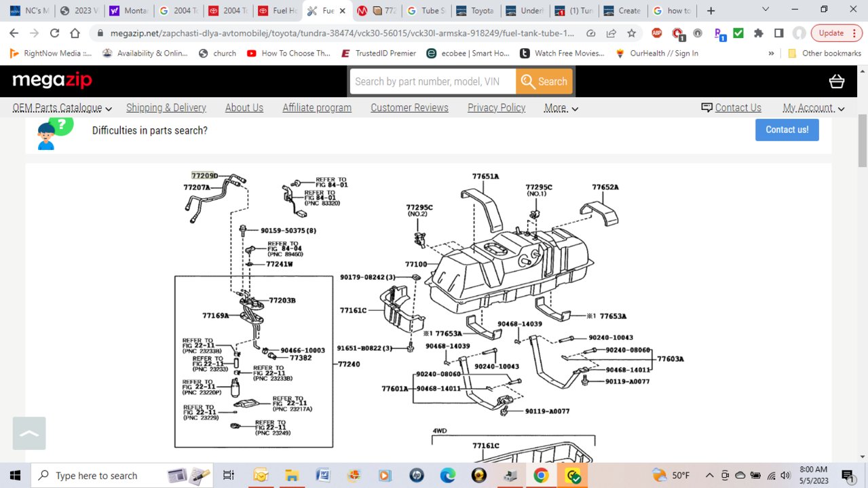Screen dimensions: 868x488
Task: Toggle the browser side panel
Action: point(779,33)
